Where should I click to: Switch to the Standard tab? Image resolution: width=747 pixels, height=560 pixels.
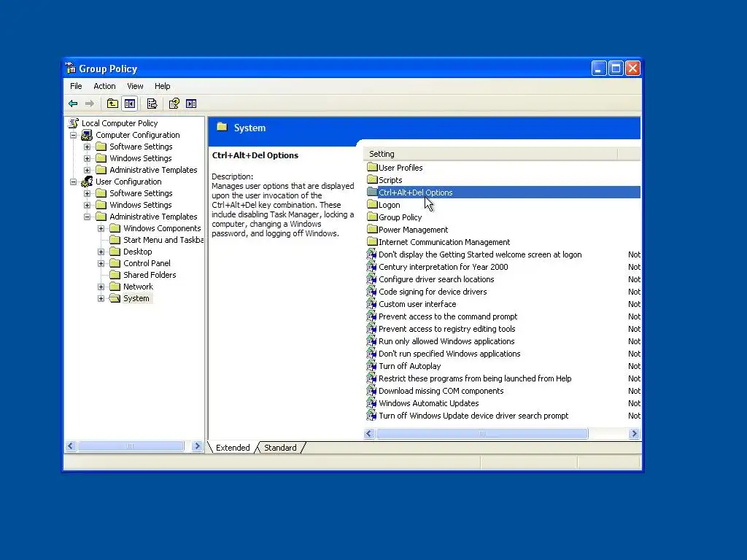(x=280, y=448)
